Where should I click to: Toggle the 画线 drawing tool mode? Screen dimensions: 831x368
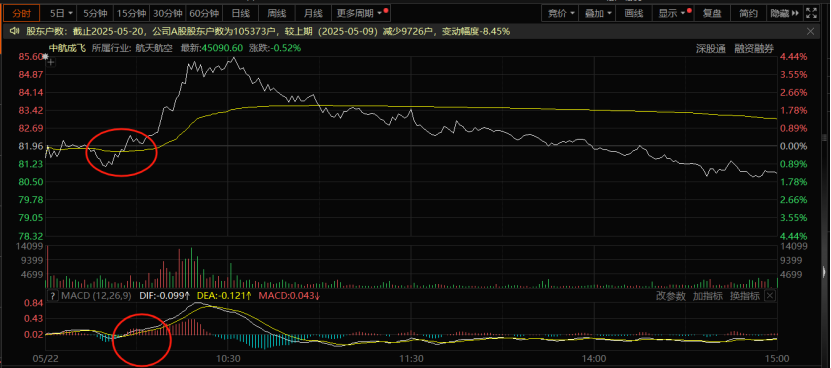pos(634,13)
